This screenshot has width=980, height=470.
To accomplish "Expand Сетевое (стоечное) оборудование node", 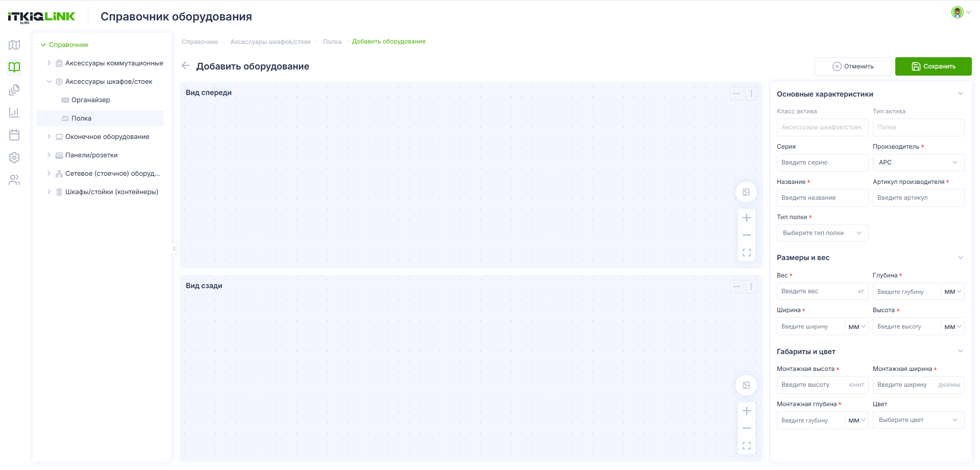I will coord(49,173).
